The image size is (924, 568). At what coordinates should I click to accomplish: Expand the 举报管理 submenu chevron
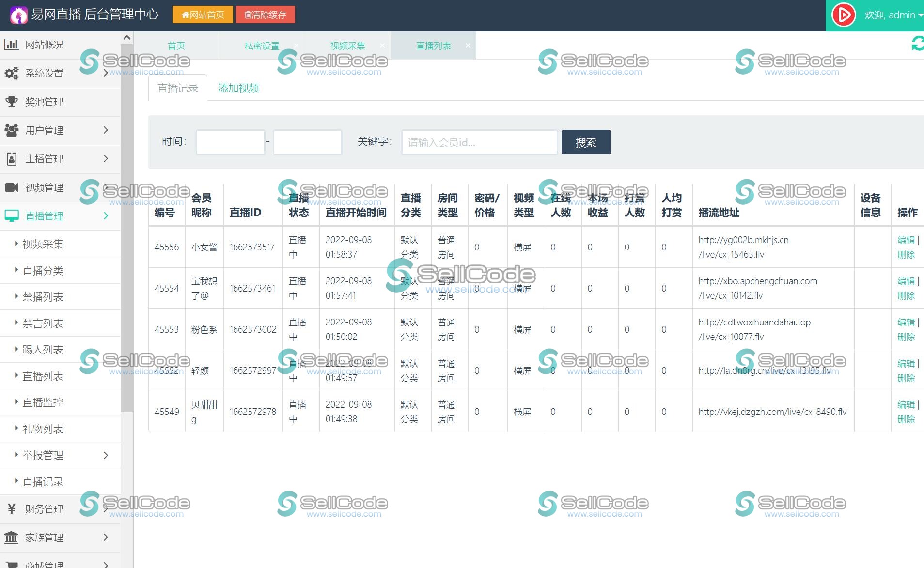point(106,455)
